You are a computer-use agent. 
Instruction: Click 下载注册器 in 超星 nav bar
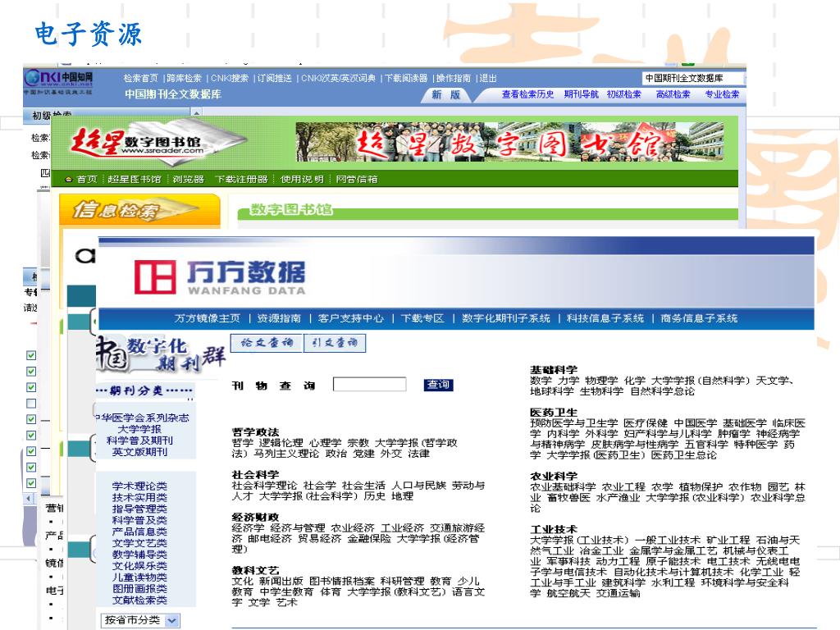pos(241,180)
